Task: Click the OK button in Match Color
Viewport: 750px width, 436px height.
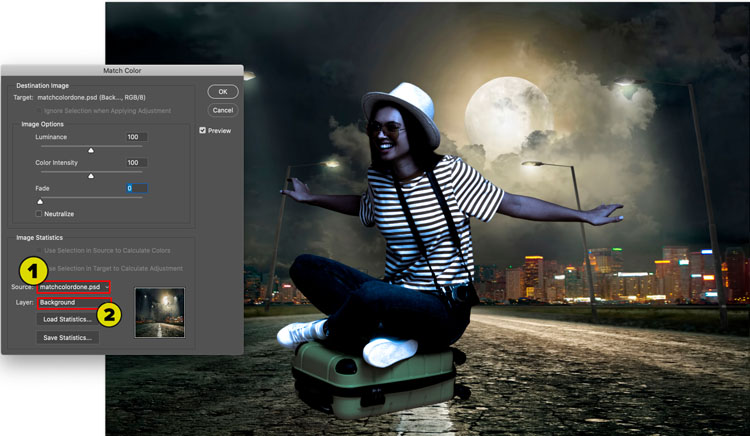Action: pyautogui.click(x=222, y=92)
